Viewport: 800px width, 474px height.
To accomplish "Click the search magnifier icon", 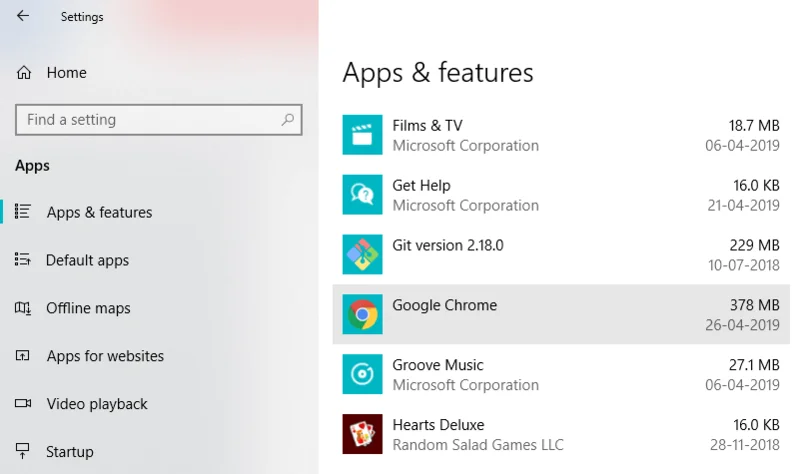I will pos(288,120).
